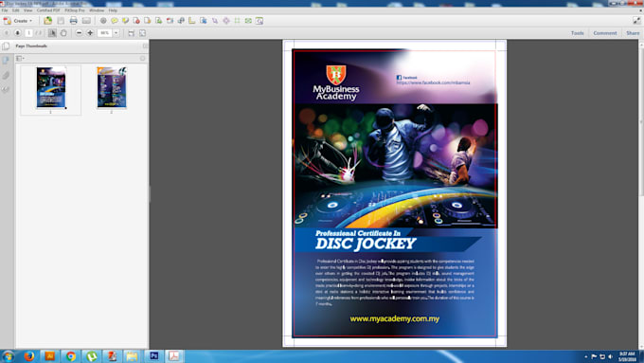Click the Facebook URL link on flyer

433,82
